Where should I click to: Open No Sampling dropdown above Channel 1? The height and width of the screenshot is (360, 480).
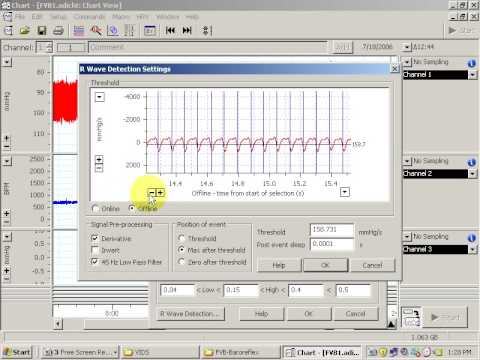click(407, 62)
